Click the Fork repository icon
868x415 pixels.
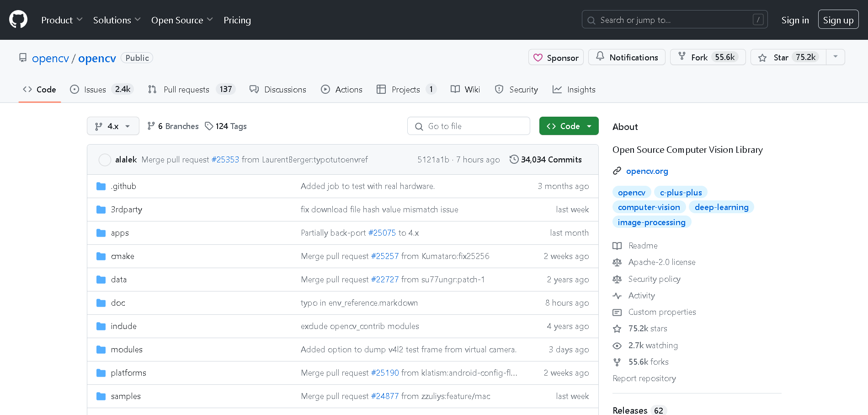coord(682,56)
